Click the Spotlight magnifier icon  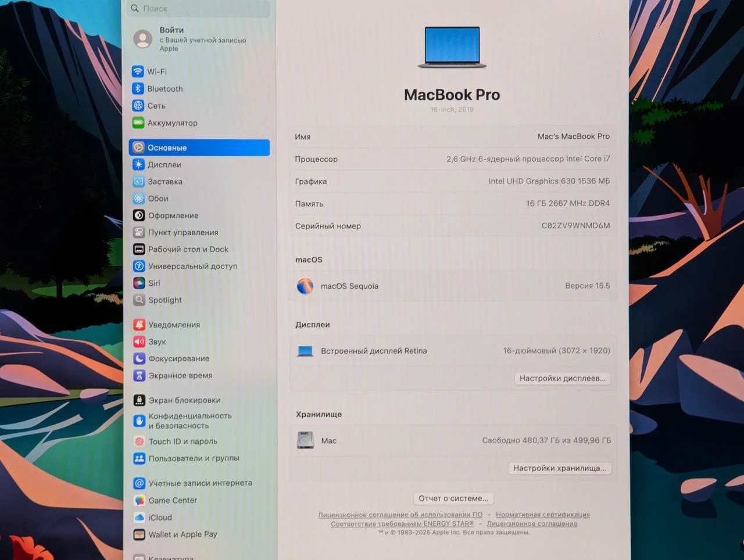tap(139, 300)
